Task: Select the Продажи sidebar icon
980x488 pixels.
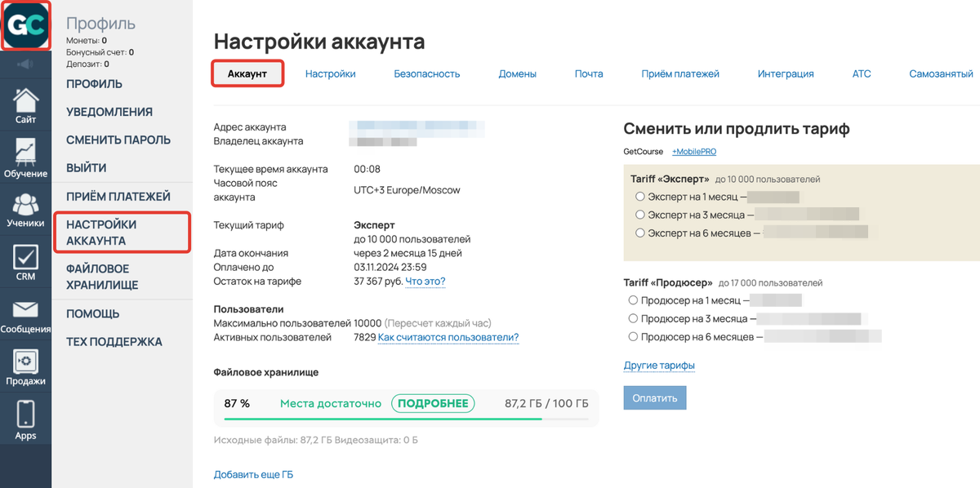Action: click(25, 369)
